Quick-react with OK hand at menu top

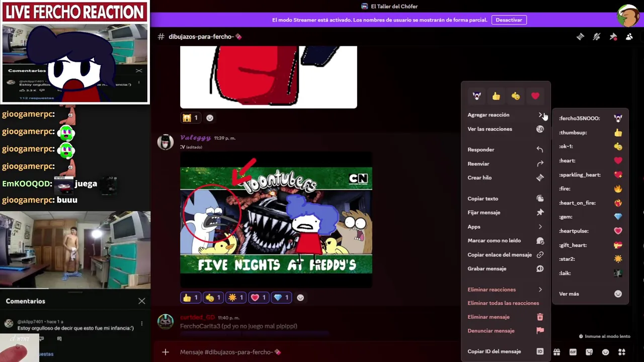pos(516,96)
